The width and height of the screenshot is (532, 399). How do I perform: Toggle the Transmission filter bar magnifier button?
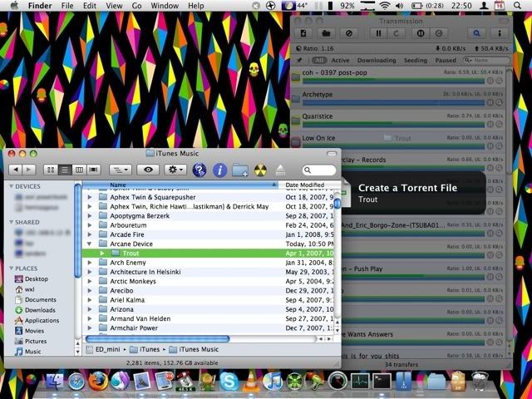(x=476, y=33)
